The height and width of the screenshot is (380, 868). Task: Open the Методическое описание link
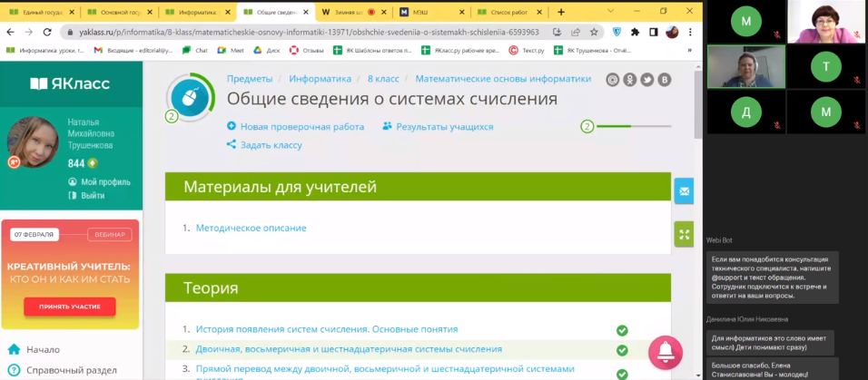pos(251,228)
